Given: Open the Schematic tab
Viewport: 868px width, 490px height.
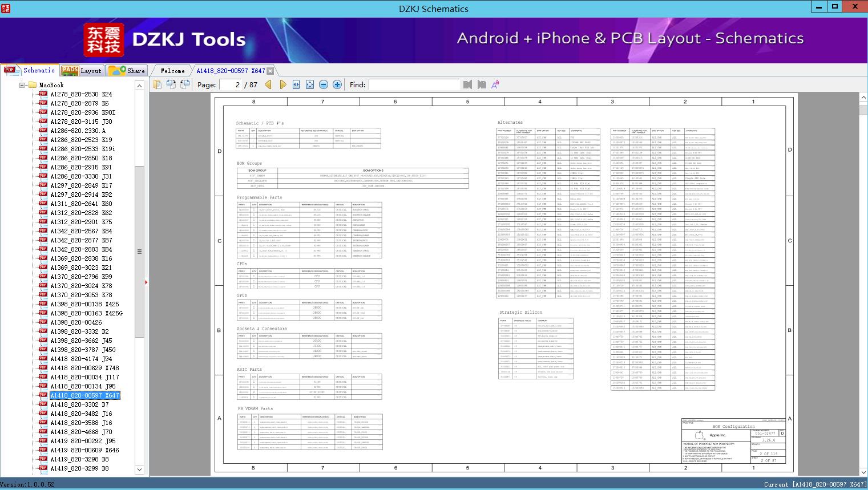Looking at the screenshot, I should tap(30, 70).
